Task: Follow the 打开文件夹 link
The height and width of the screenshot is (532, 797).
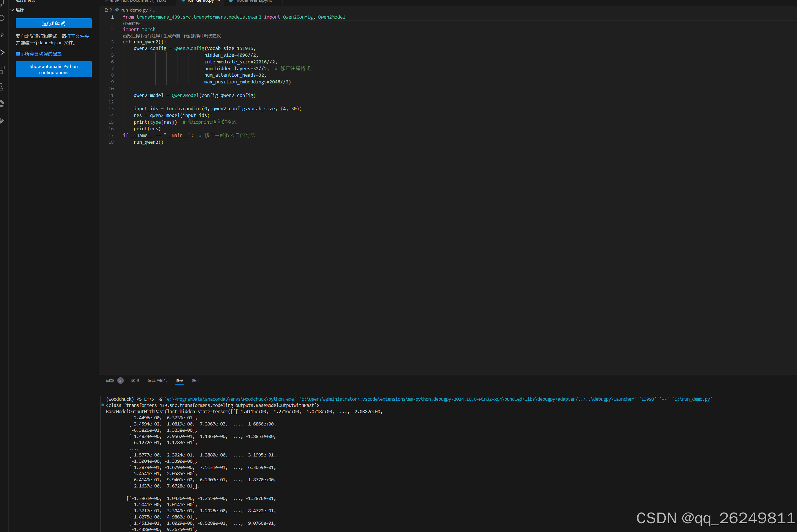Action: [x=78, y=36]
